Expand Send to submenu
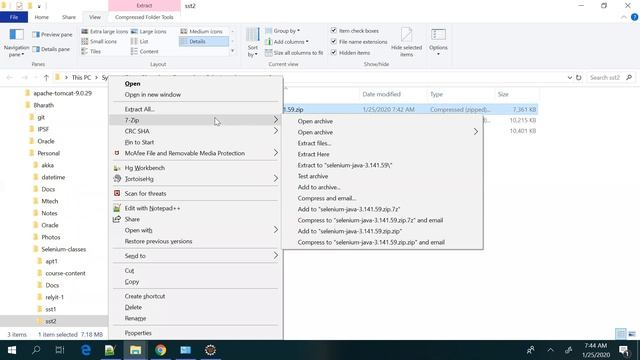The height and width of the screenshot is (360, 640). [276, 256]
